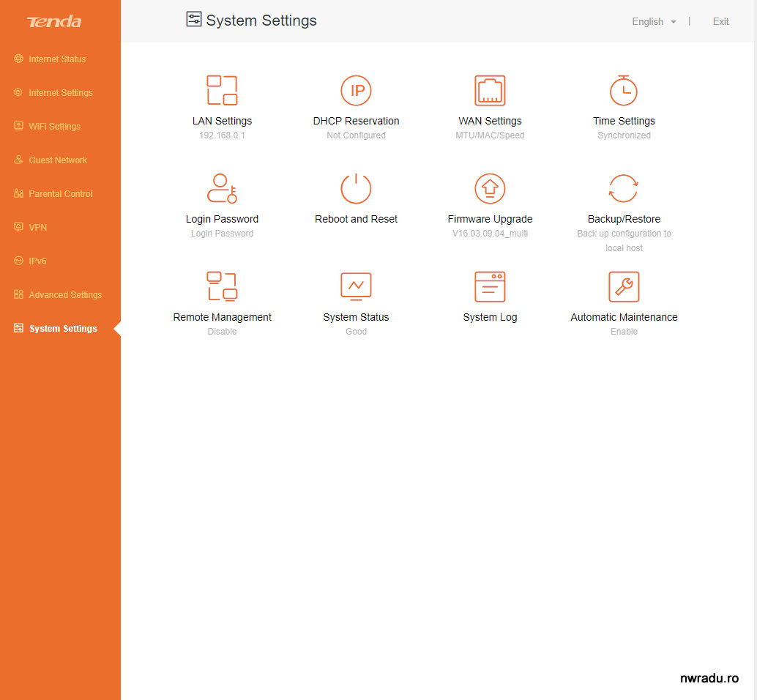Navigate to Advanced Settings in sidebar
This screenshot has width=757, height=700.
(65, 295)
